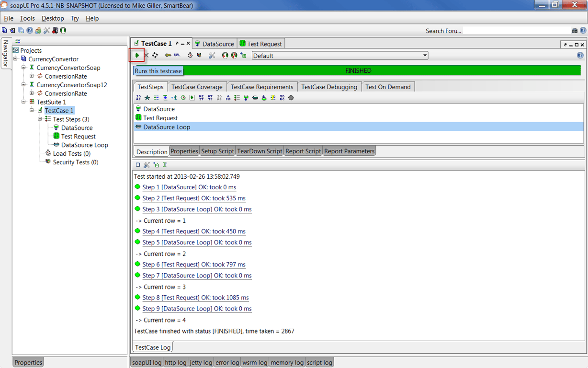The image size is (588, 368).
Task: Open TestCase options with the tools icon
Action: [x=212, y=55]
